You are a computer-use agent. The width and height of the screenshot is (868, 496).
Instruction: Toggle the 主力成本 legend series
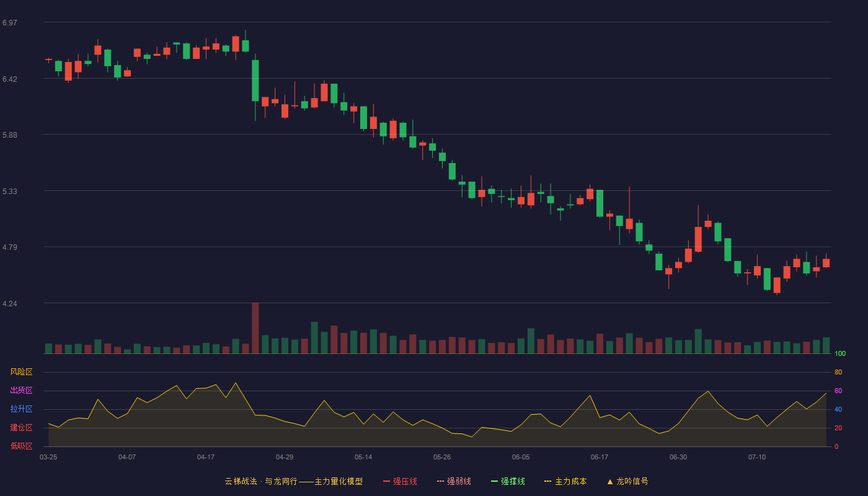click(565, 481)
